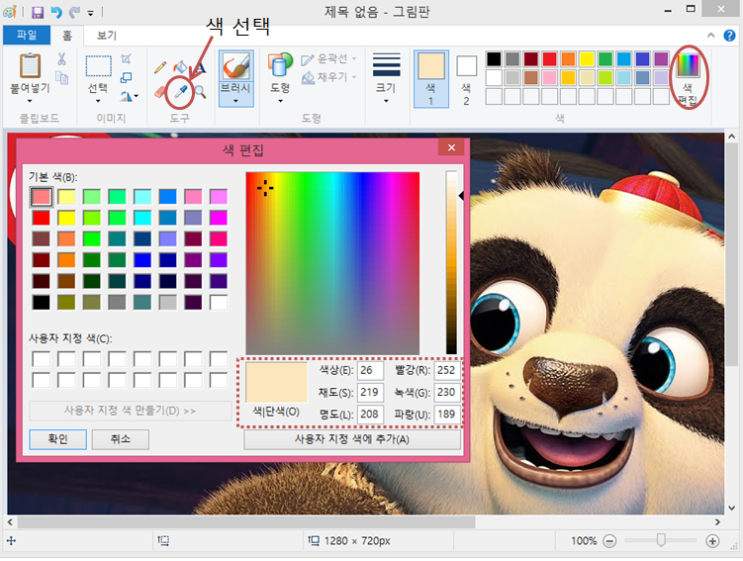Expand the brush dropdown arrow
Screen dimensions: 743x561
(x=236, y=101)
